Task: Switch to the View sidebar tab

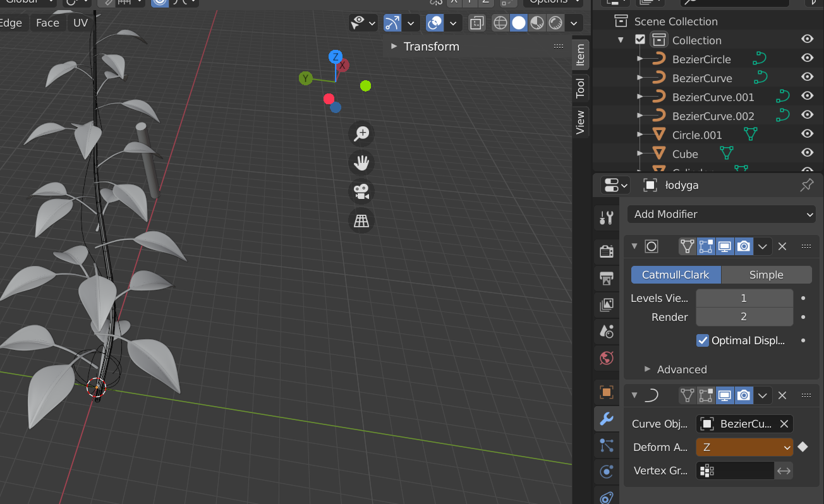Action: click(580, 121)
